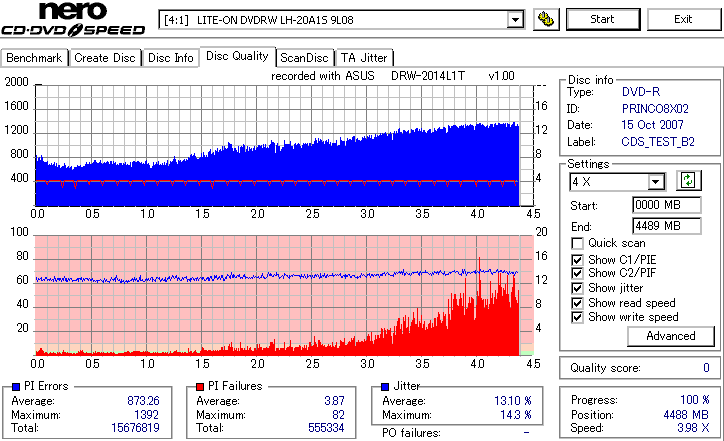
Task: Switch to the ScanDisc tab
Action: pyautogui.click(x=305, y=58)
